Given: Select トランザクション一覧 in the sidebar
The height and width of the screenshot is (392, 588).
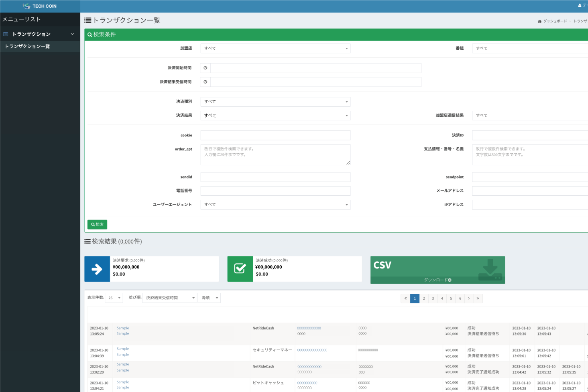Looking at the screenshot, I should [27, 47].
